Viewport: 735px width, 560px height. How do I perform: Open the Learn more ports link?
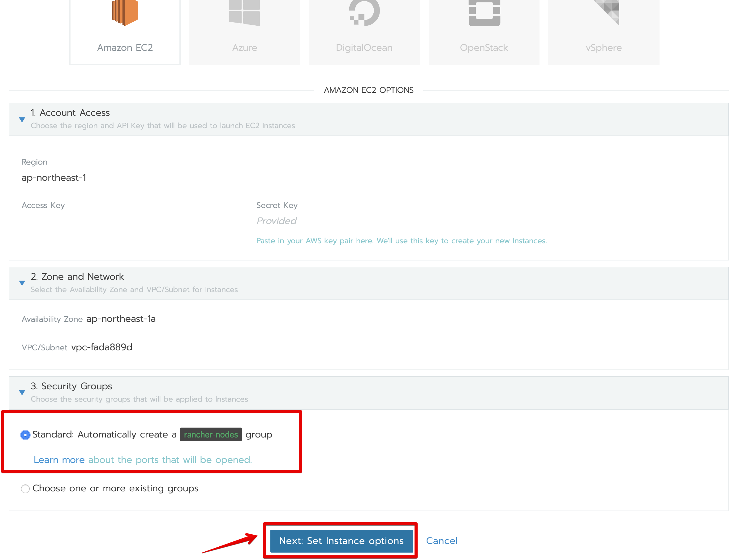coord(59,460)
